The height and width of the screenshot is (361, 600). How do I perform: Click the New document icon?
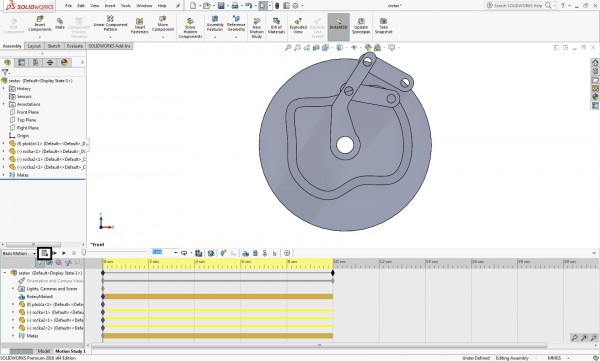(193, 6)
